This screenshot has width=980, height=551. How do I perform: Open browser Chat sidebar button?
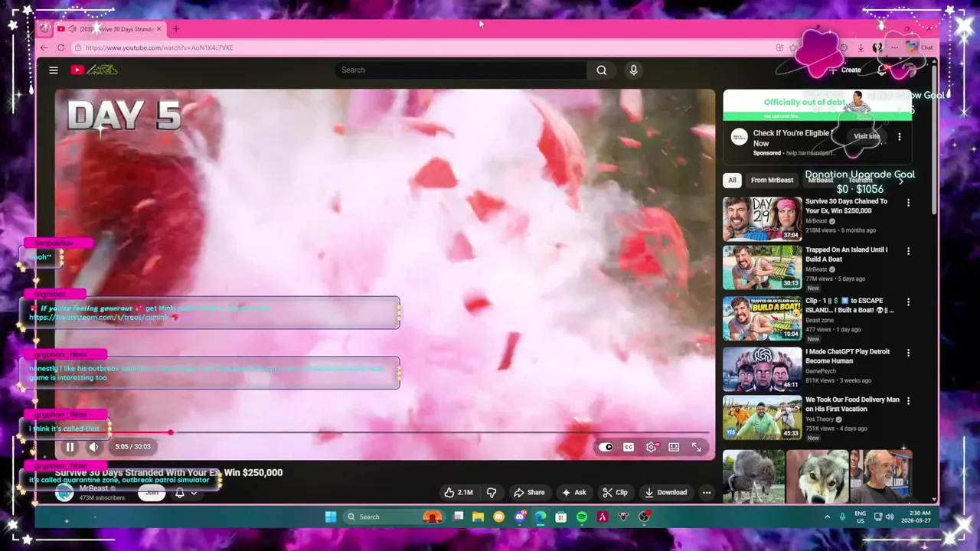(x=920, y=47)
